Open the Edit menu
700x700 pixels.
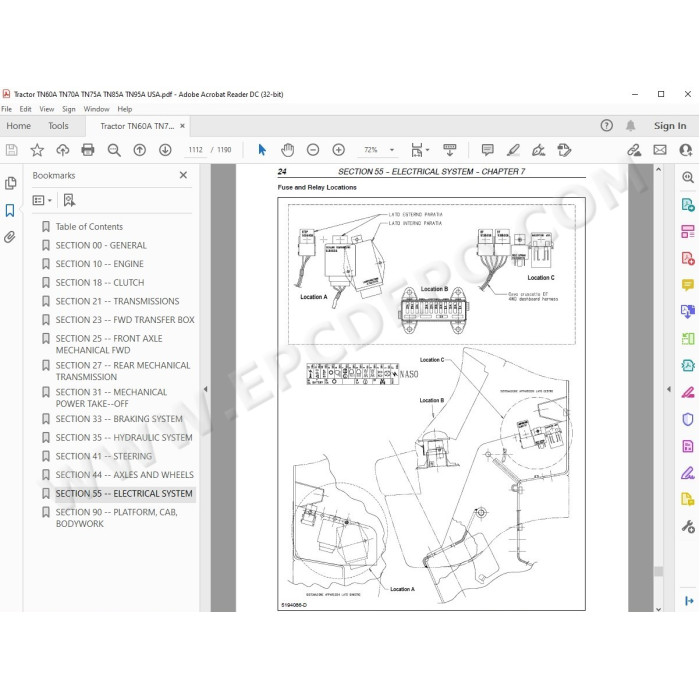pos(25,109)
